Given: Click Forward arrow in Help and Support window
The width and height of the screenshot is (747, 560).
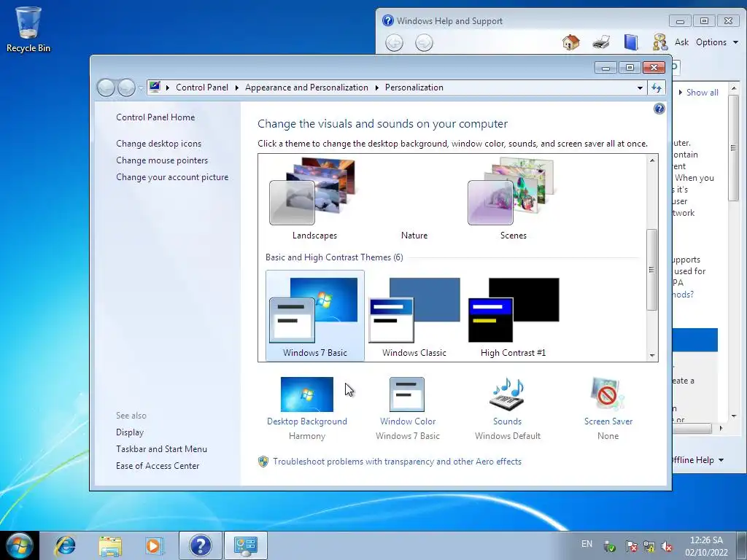Looking at the screenshot, I should (424, 43).
